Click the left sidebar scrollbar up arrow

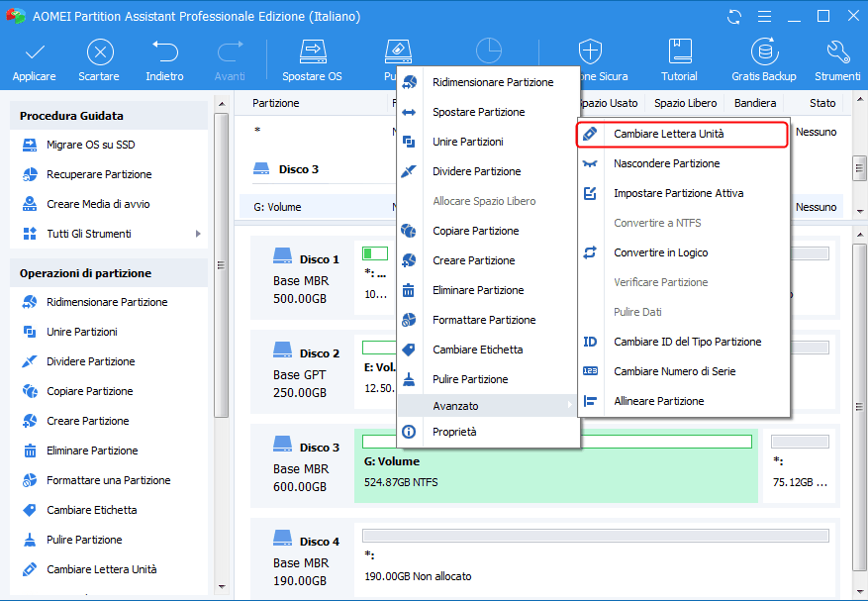pyautogui.click(x=222, y=104)
